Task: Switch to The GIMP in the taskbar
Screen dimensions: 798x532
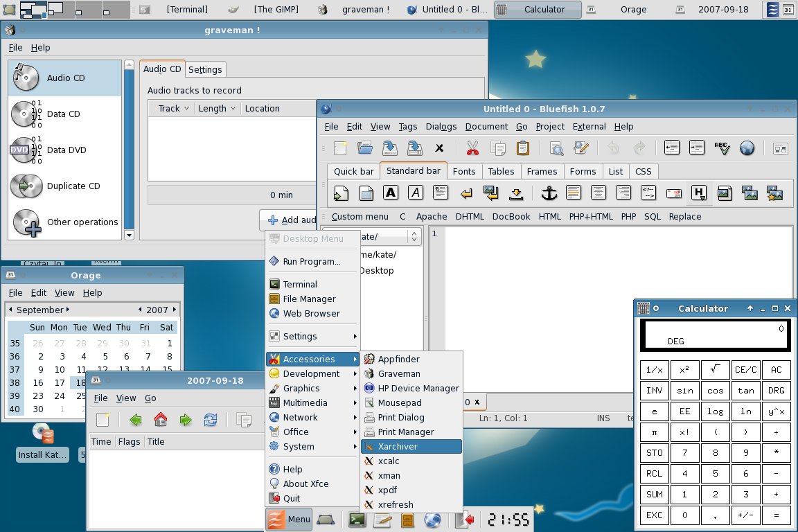Action: (x=265, y=9)
